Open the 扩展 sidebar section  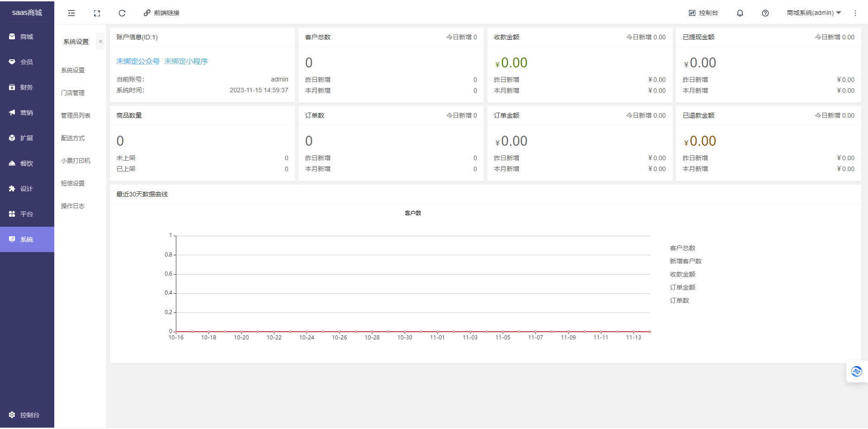(x=27, y=138)
